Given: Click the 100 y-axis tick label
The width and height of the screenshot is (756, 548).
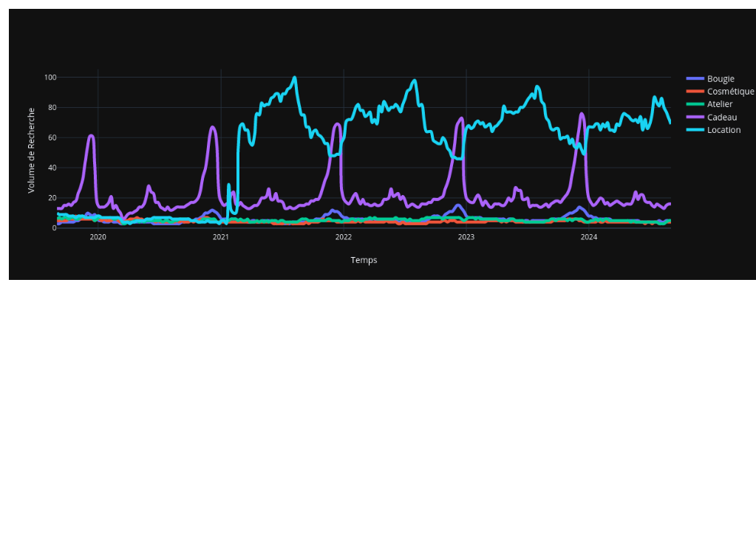Looking at the screenshot, I should 50,78.
